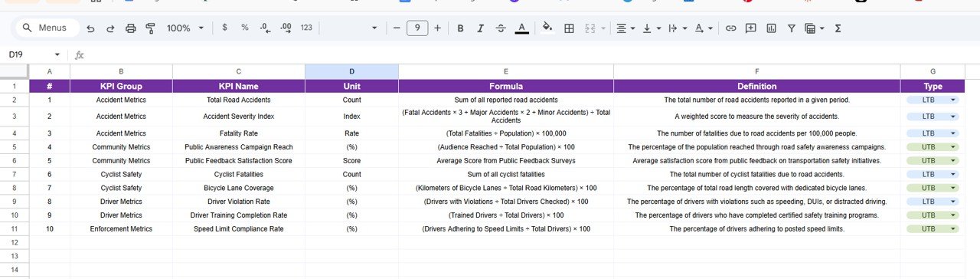Image resolution: width=980 pixels, height=279 pixels.
Task: Open the Functions sigma icon
Action: (x=838, y=28)
